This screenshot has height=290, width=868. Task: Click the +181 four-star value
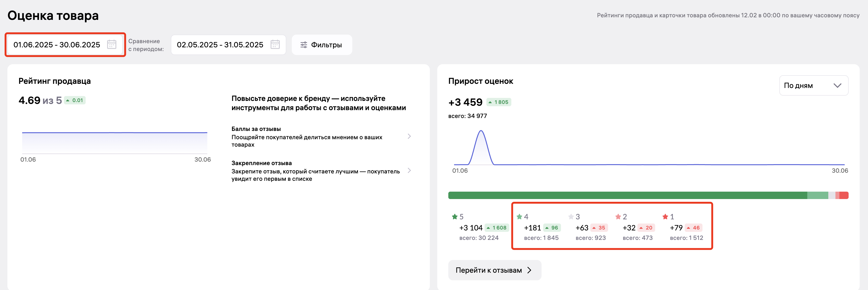click(x=532, y=228)
